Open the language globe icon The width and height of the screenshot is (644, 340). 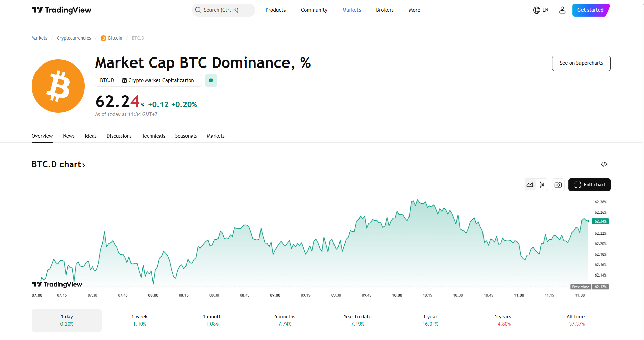[x=537, y=10]
